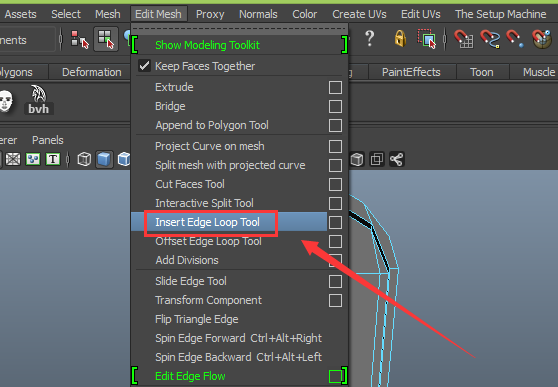
Task: Select Bridge menu entry
Action: 170,106
